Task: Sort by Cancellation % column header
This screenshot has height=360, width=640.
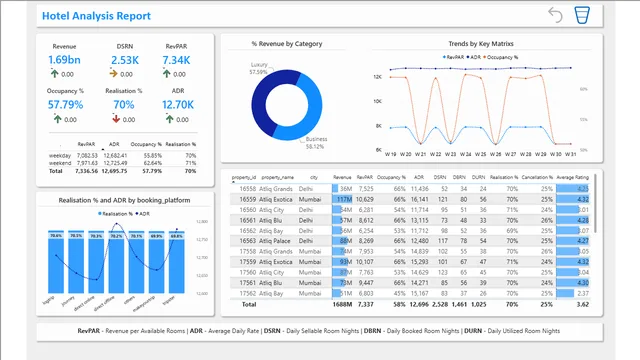Action: click(537, 177)
